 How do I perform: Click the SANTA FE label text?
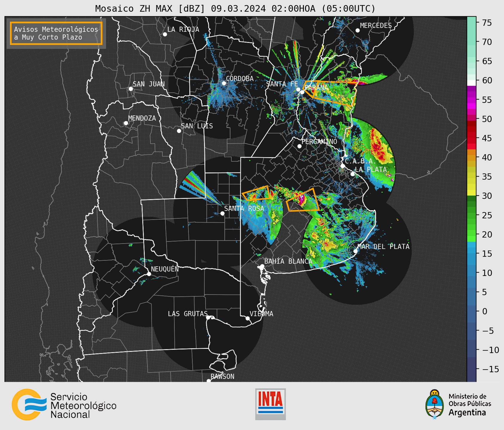point(282,84)
